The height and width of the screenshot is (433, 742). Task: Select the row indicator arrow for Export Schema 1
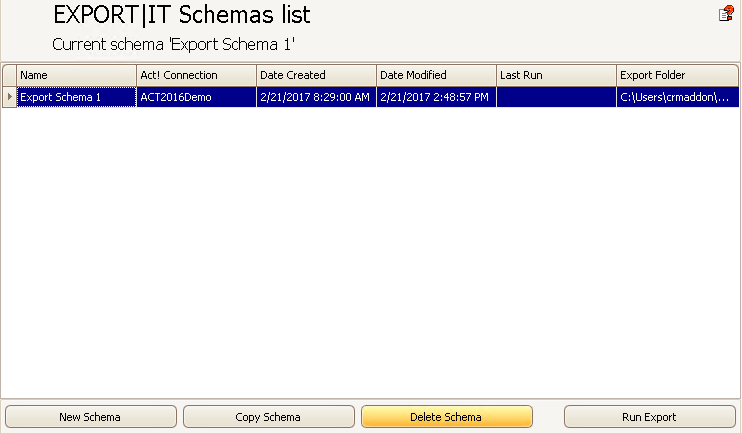pyautogui.click(x=9, y=97)
